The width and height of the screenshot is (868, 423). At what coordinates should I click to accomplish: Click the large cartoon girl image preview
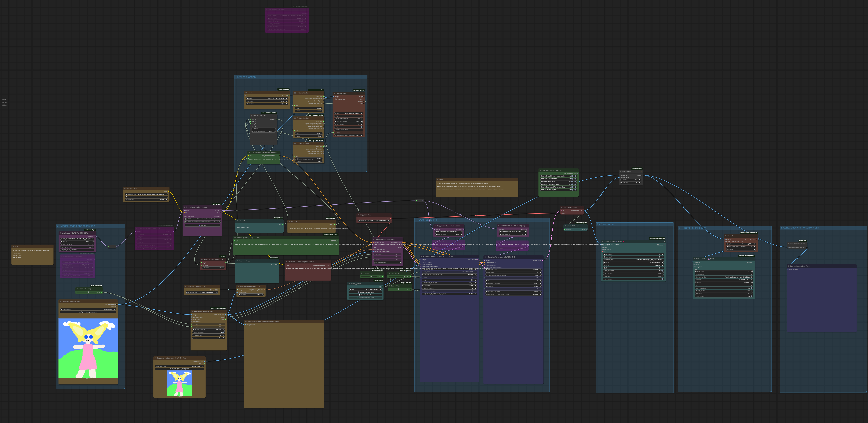pos(88,348)
